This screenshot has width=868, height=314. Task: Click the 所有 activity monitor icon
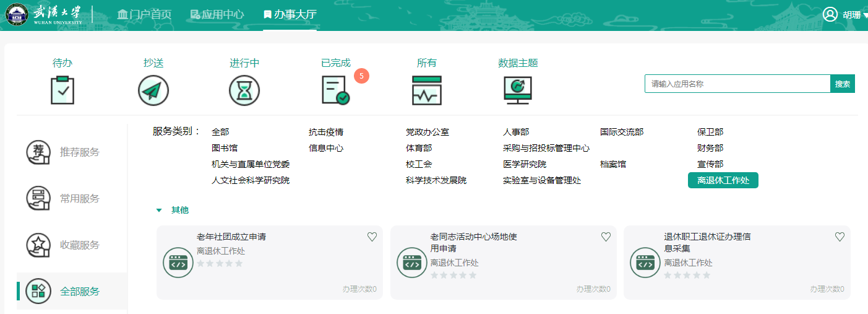[x=427, y=90]
